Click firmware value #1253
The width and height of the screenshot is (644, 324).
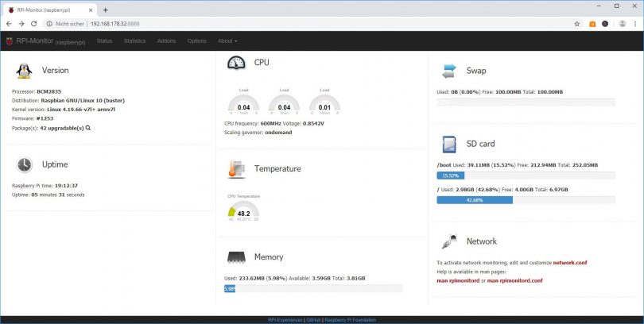tap(45, 118)
